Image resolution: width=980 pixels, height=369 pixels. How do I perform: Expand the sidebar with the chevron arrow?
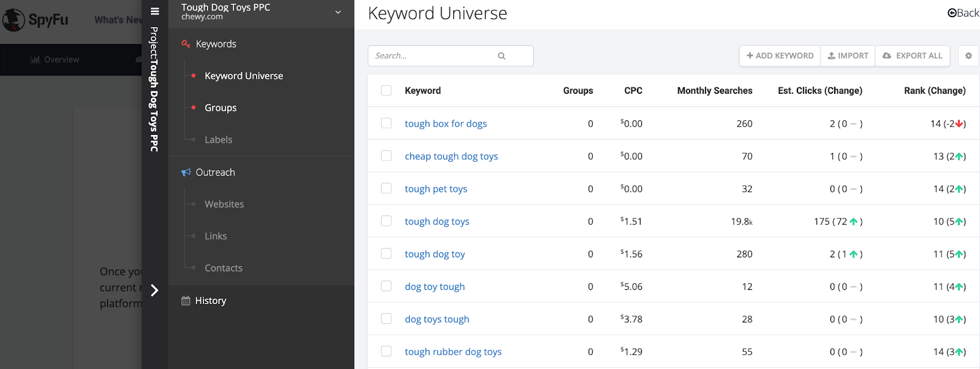[x=155, y=290]
